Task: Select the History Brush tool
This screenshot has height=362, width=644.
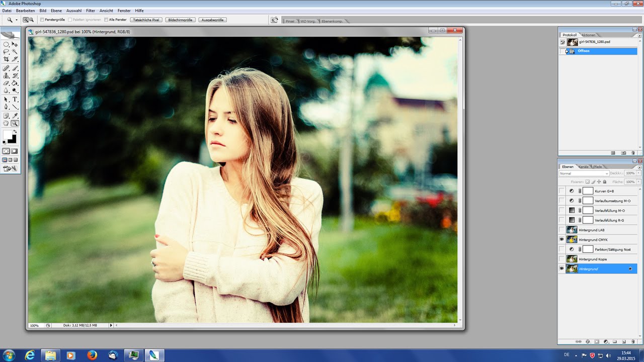Action: coord(15,75)
